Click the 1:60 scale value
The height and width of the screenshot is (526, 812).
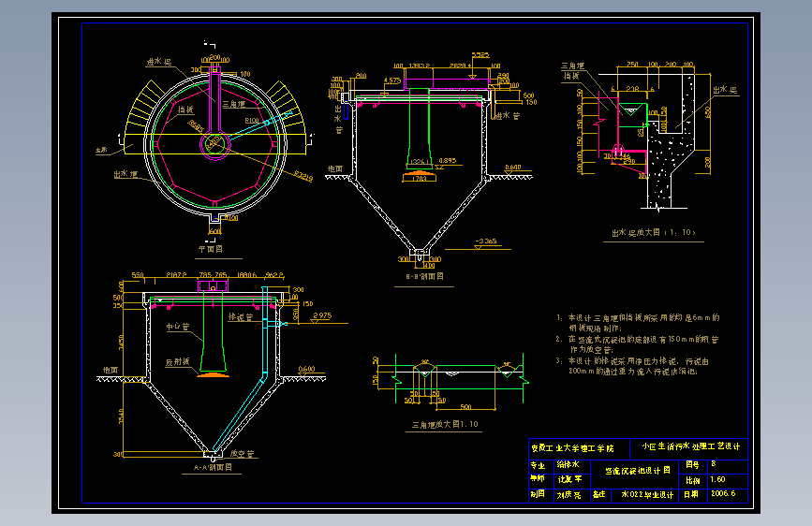(x=717, y=479)
